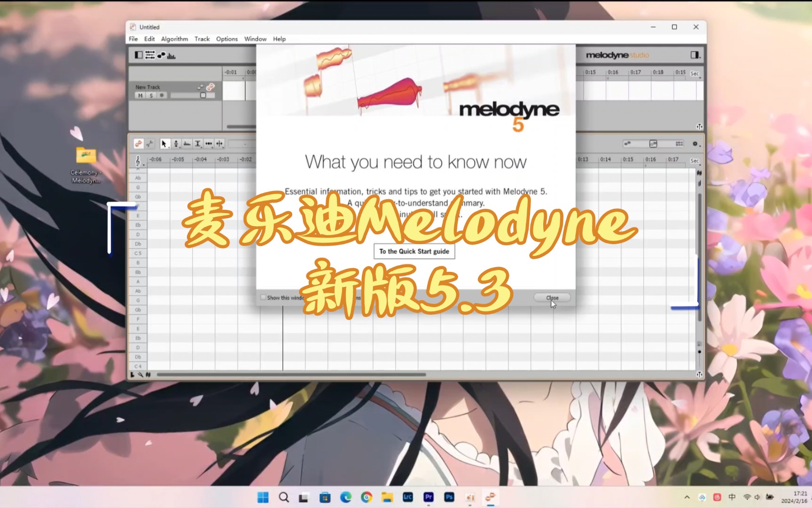Click track pane horizontal zoom handle
The image size is (812, 508).
click(x=699, y=127)
